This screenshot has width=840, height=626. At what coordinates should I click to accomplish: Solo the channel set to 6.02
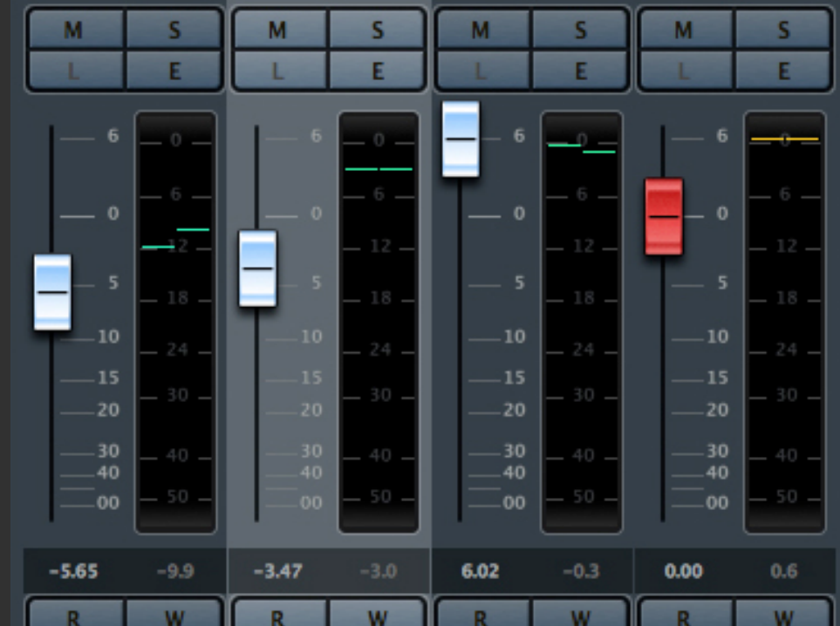point(580,31)
